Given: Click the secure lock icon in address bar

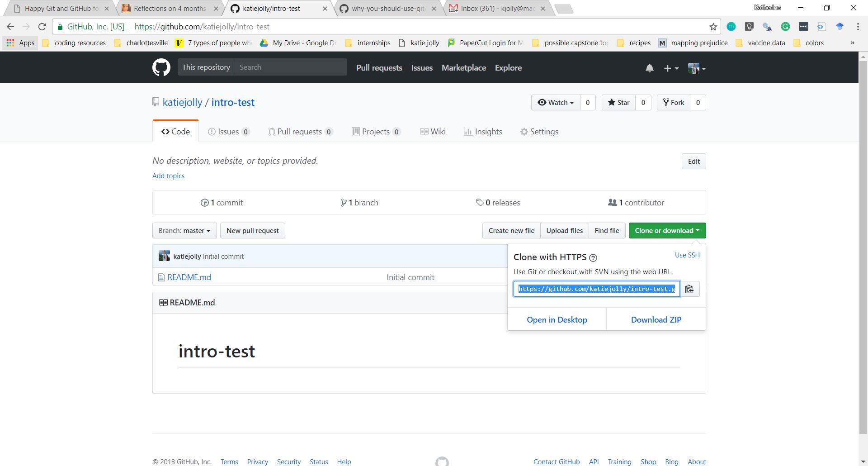Looking at the screenshot, I should tap(59, 27).
